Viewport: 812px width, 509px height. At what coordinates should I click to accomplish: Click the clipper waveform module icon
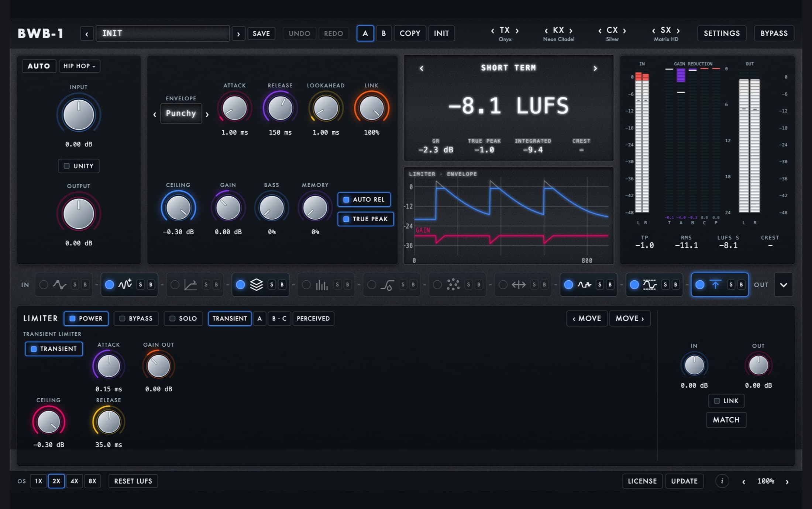tap(650, 285)
